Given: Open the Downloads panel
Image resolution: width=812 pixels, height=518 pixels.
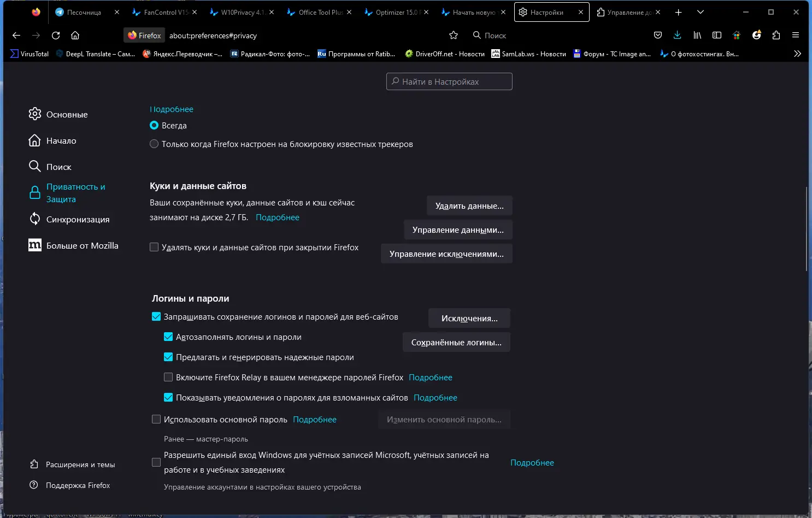Looking at the screenshot, I should 678,36.
